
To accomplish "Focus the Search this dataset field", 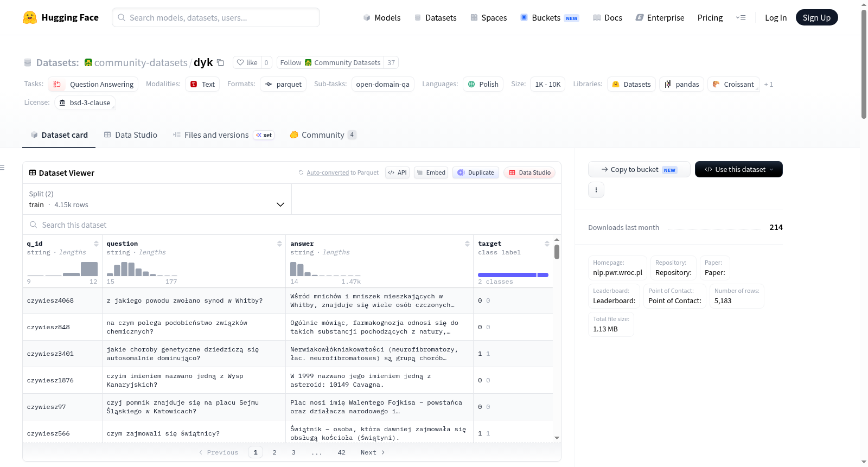I will tap(292, 225).
